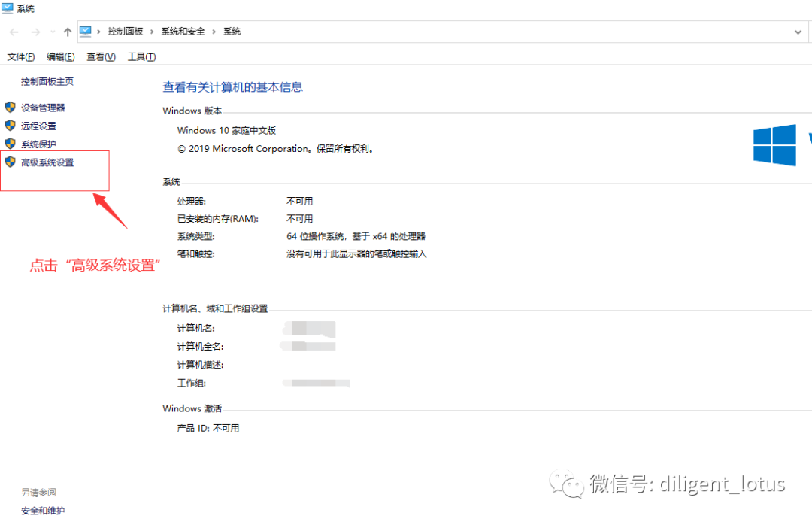Viewport: 812px width, 522px height.
Task: Click the 系统类型 label
Action: [x=195, y=236]
